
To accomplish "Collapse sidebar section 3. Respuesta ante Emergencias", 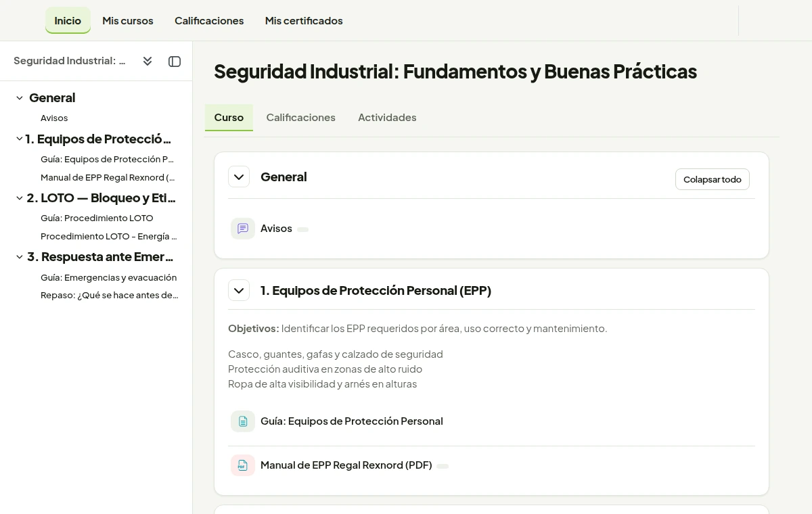I will [19, 257].
